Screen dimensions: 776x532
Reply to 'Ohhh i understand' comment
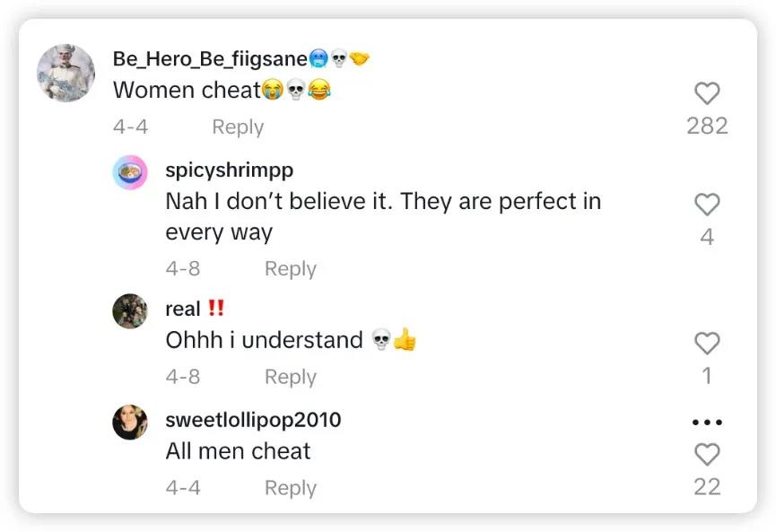[290, 377]
